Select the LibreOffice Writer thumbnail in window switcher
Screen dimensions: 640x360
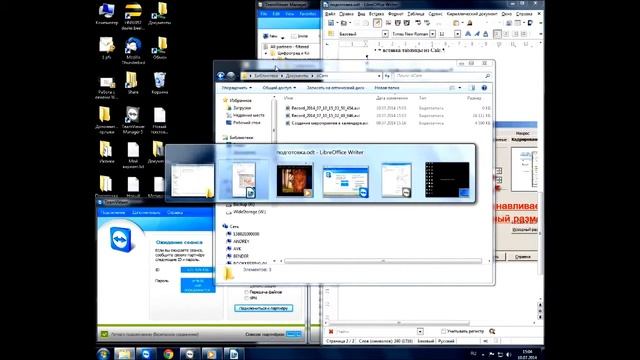tap(244, 180)
